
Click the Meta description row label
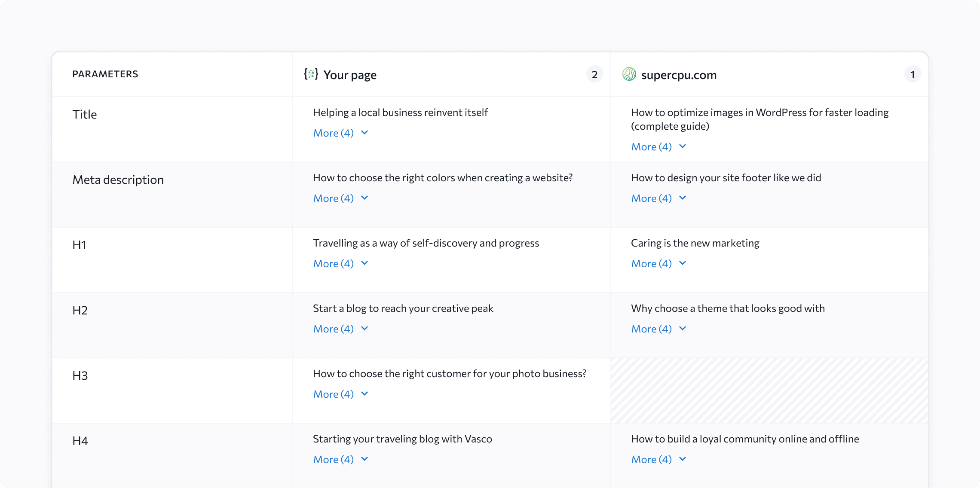point(118,180)
